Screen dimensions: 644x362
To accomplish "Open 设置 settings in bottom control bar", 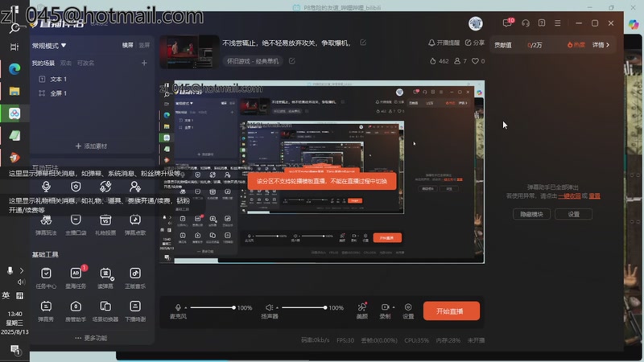I will (x=408, y=311).
